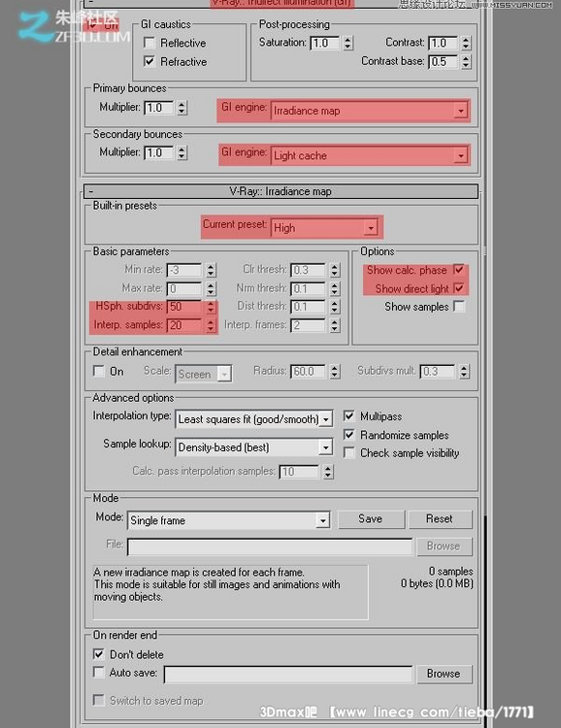Uncheck Randomize samples
561x728 pixels.
point(348,435)
